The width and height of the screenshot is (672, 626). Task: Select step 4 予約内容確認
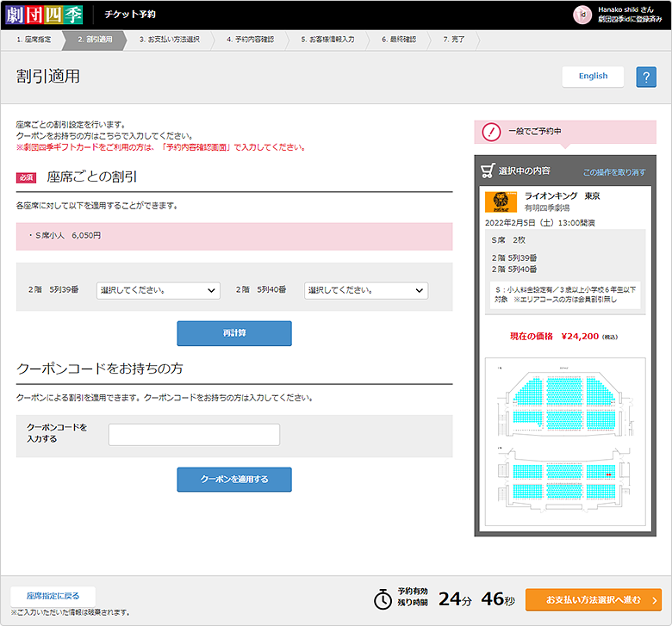tap(251, 40)
